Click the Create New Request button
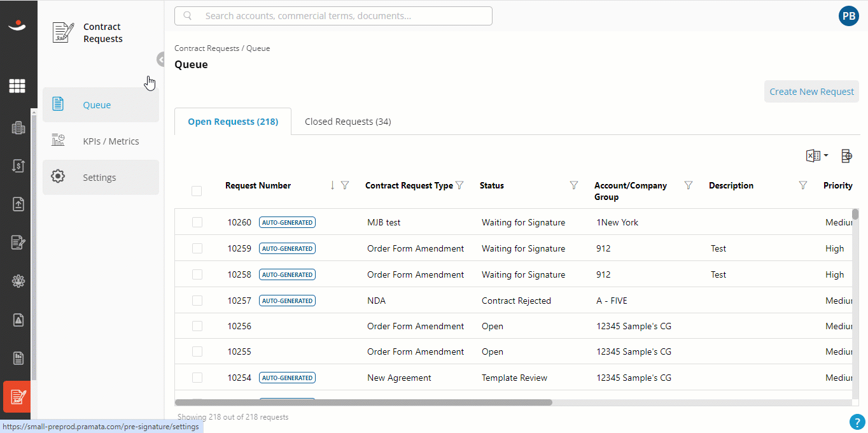 [x=811, y=92]
